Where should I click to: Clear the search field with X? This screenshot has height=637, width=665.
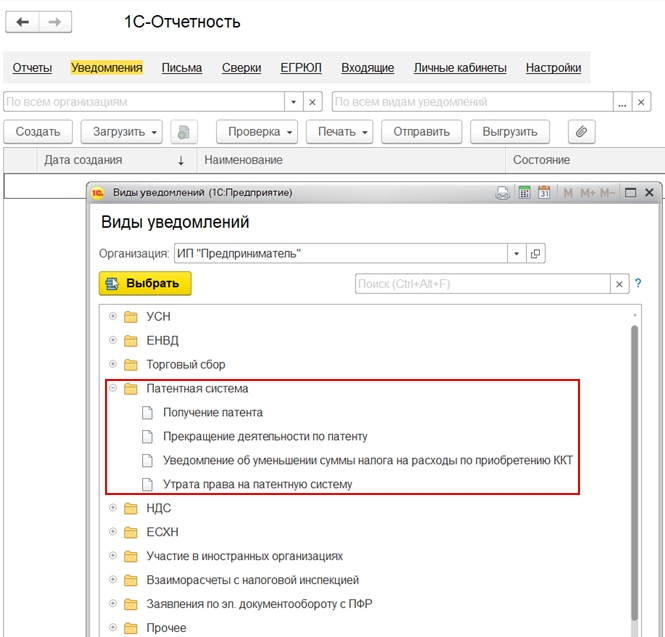click(x=619, y=284)
